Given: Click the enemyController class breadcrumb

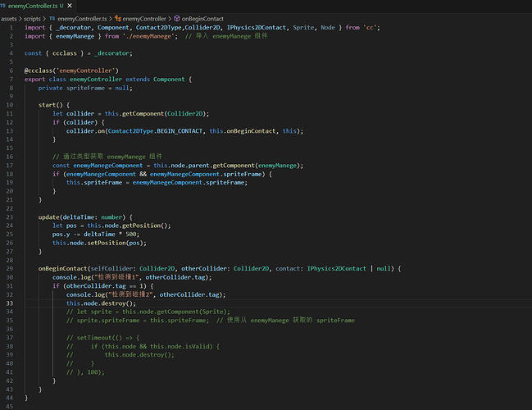Looking at the screenshot, I should point(144,19).
